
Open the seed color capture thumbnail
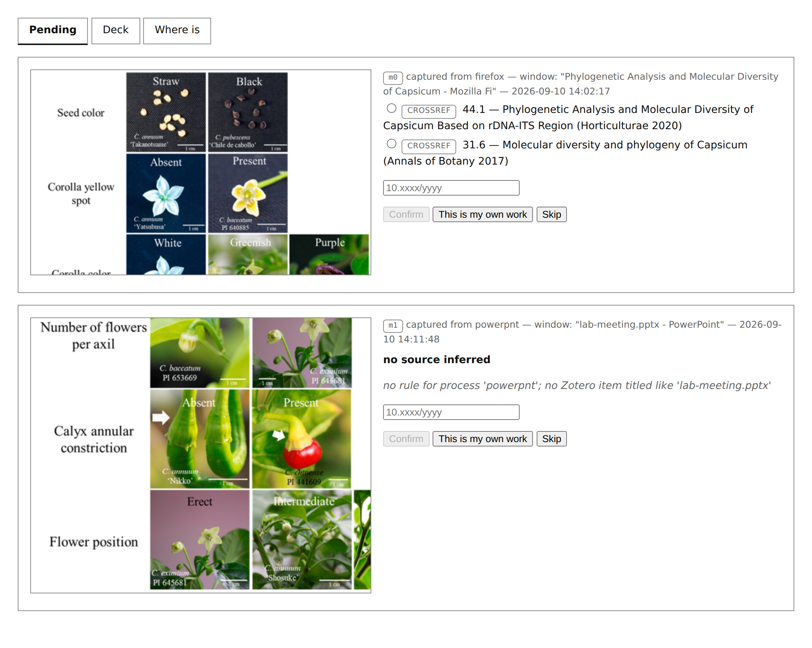201,172
